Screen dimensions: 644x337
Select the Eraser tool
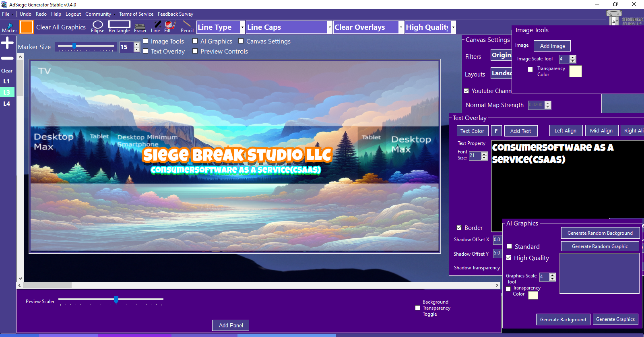click(x=140, y=27)
